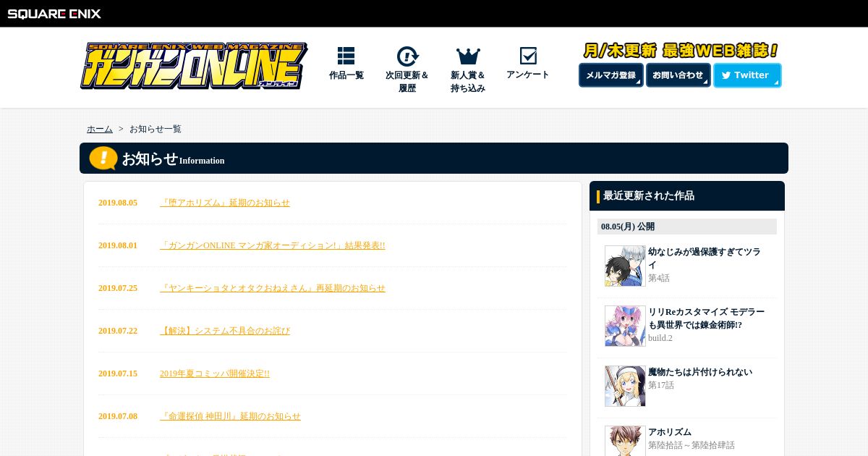Click thumbnail for 幼なじみが過保護すぎてツライ
Screen dimensions: 868x456
pos(625,266)
